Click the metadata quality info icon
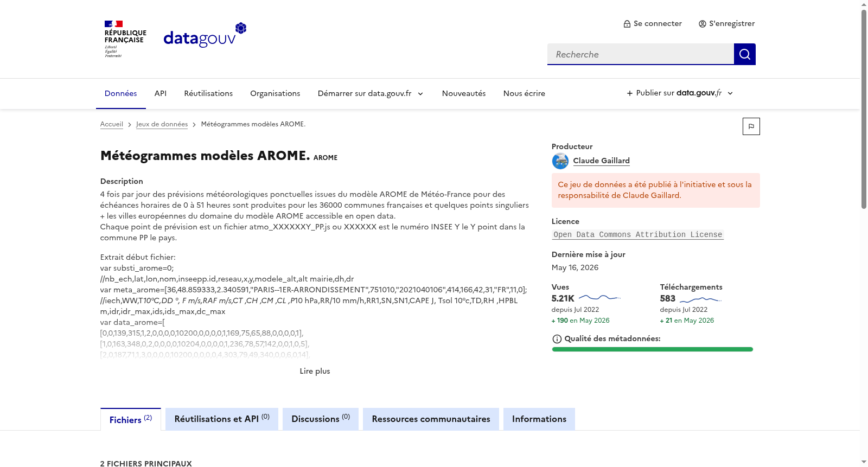Image resolution: width=868 pixels, height=467 pixels. tap(557, 339)
